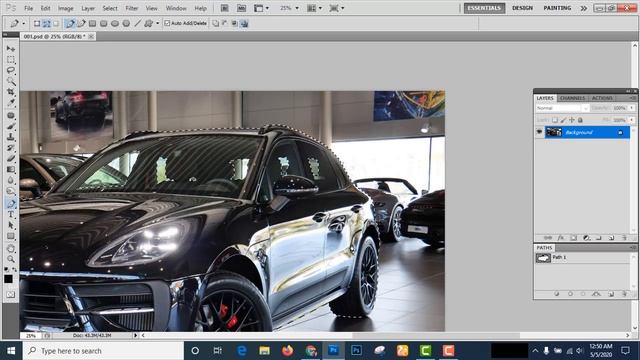Open the File menu
The height and width of the screenshot is (360, 640).
[28, 8]
